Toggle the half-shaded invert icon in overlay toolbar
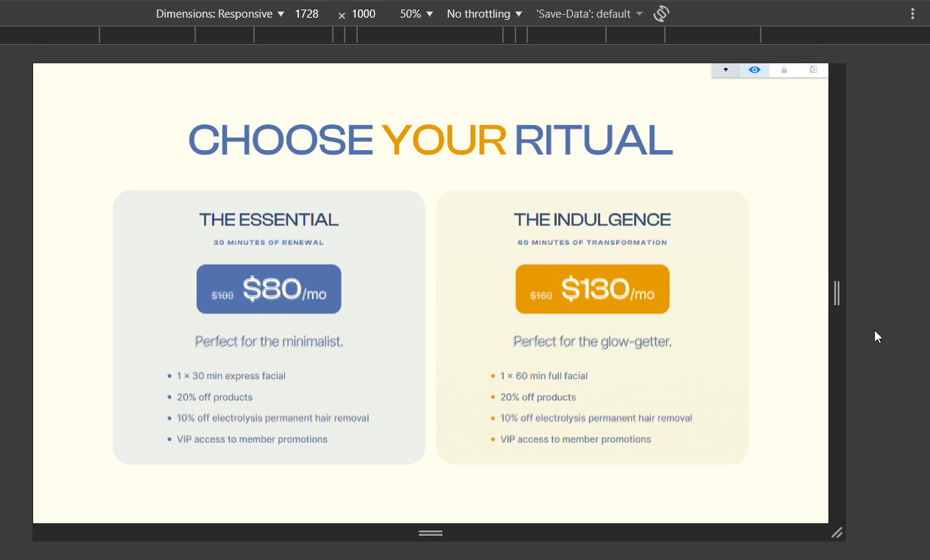The width and height of the screenshot is (930, 560). pyautogui.click(x=814, y=70)
